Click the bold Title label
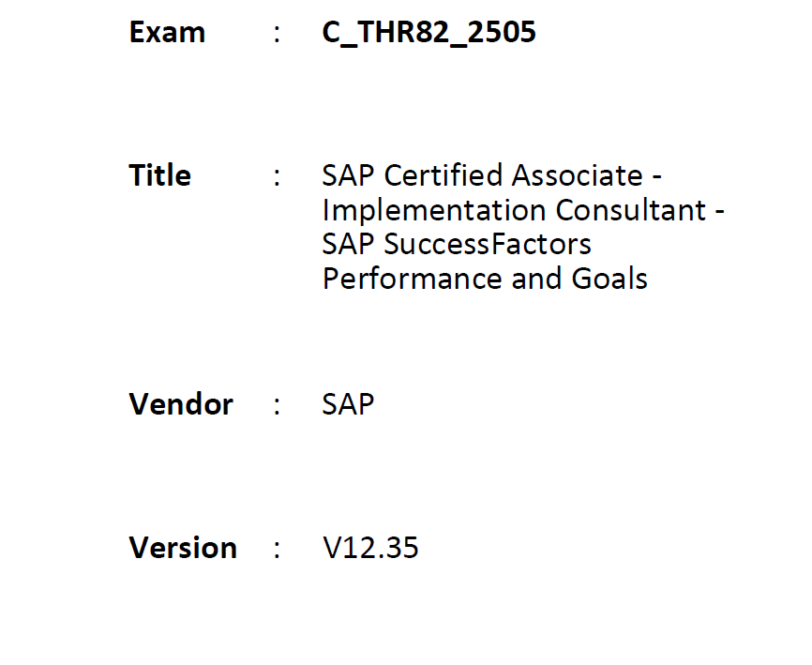Screen dimensions: 812x665 pos(160,175)
